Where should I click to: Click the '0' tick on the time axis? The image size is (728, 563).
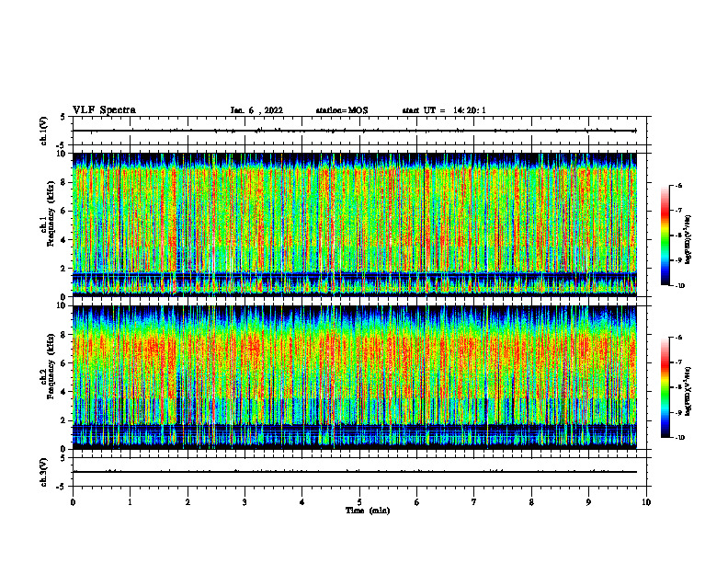pyautogui.click(x=73, y=502)
